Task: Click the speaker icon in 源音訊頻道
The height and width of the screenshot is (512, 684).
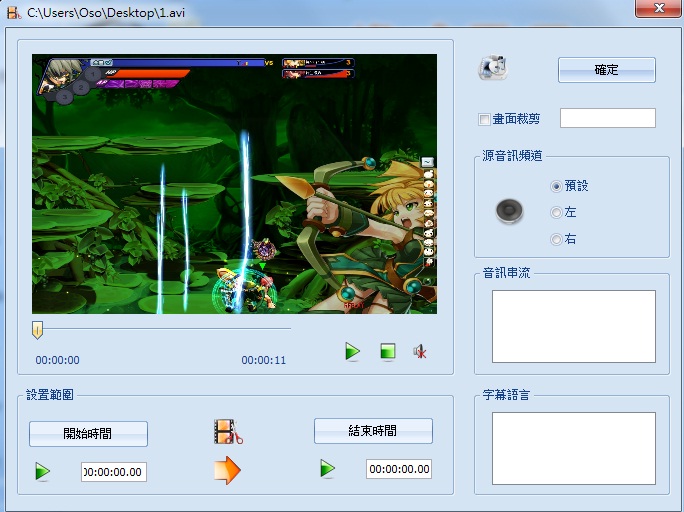Action: pyautogui.click(x=509, y=211)
